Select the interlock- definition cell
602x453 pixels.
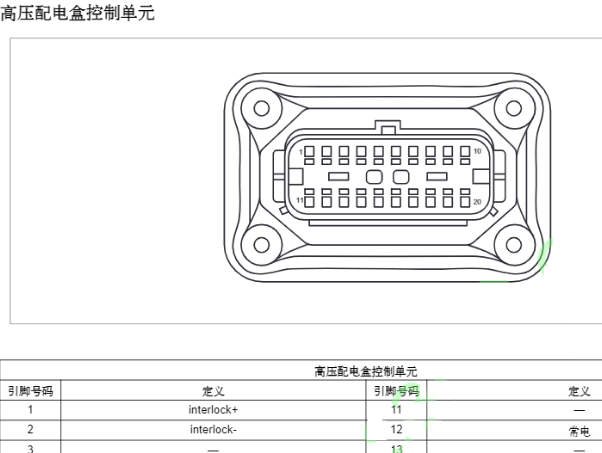point(213,430)
